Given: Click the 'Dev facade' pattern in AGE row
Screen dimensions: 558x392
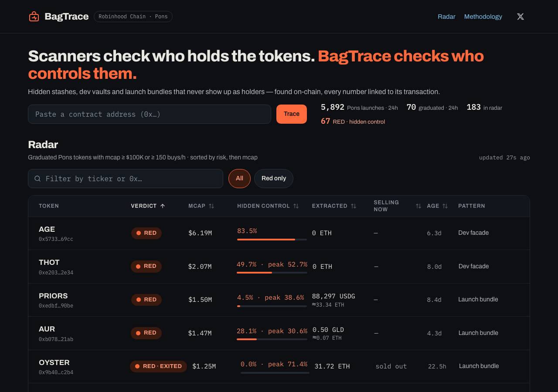Looking at the screenshot, I should click(x=473, y=233).
